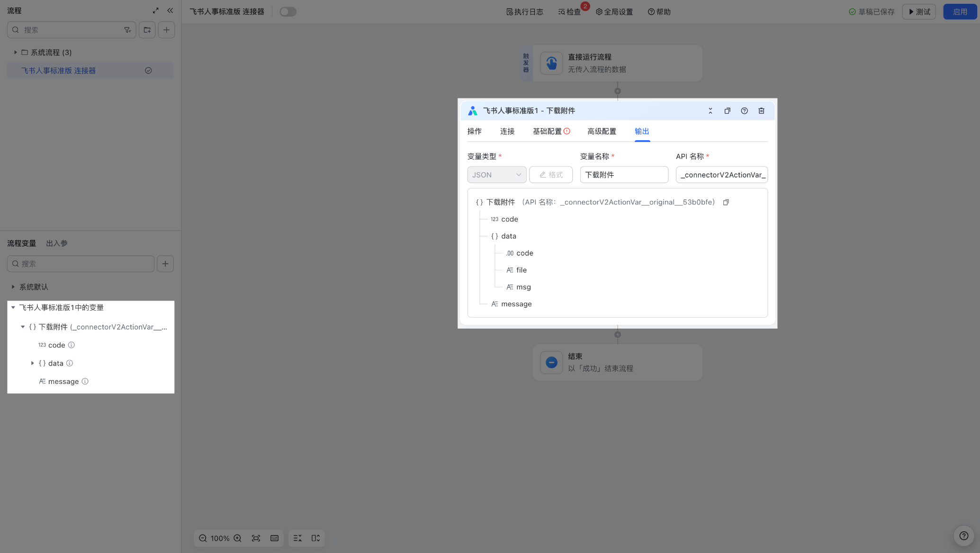Viewport: 980px width, 553px height.
Task: Collapse the left 流程 sidebar
Action: click(170, 10)
